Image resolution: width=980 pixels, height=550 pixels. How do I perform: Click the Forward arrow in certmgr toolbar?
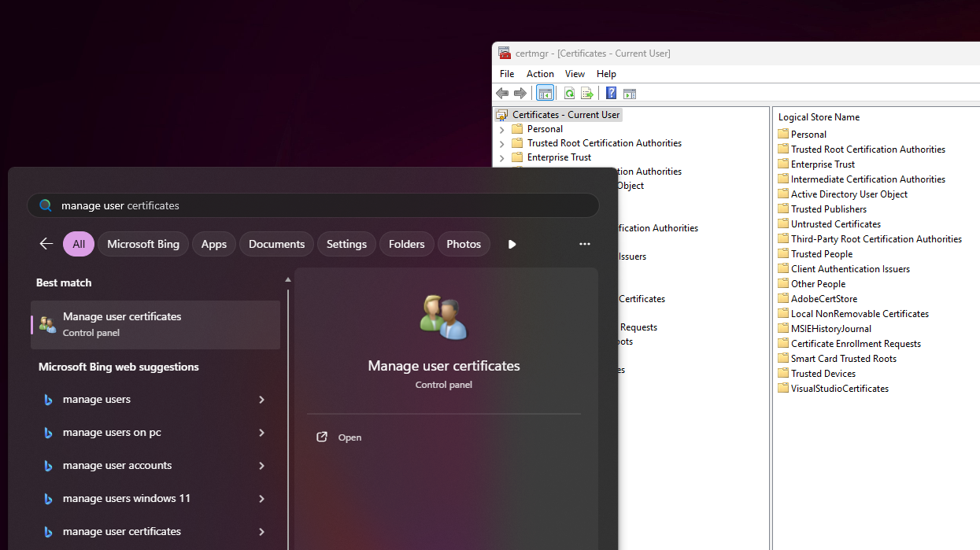click(x=520, y=94)
